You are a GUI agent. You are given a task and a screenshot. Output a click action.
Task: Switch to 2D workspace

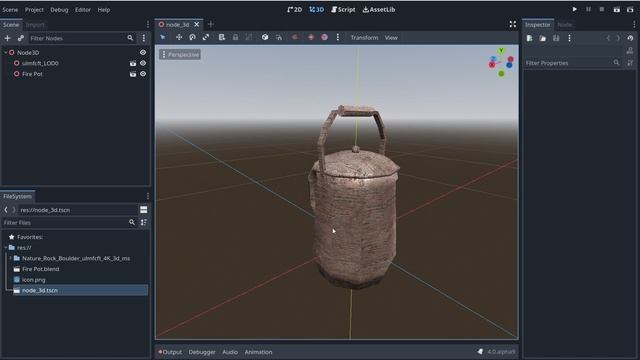point(295,9)
